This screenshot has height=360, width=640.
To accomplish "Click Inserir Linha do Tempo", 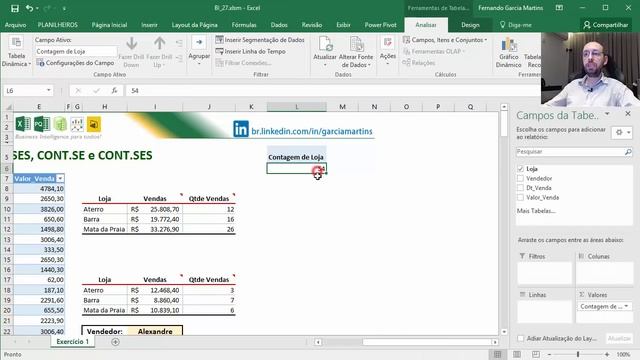I will (x=251, y=51).
